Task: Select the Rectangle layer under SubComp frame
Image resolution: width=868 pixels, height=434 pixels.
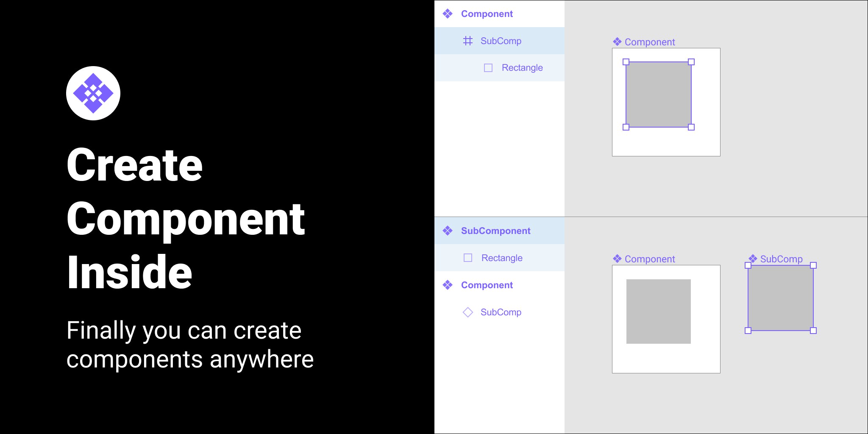Action: 499,68
